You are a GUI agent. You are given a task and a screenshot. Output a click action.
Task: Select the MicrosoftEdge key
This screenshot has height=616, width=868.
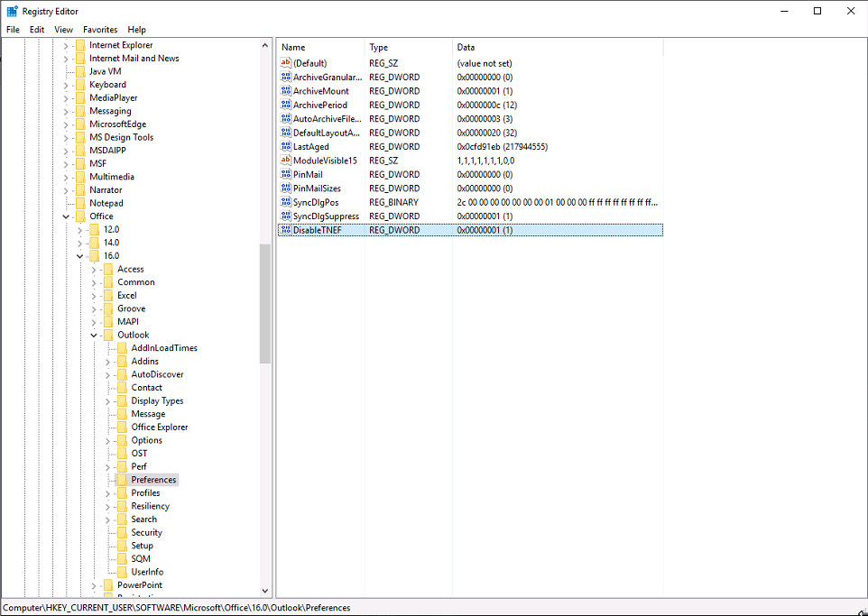(x=118, y=124)
